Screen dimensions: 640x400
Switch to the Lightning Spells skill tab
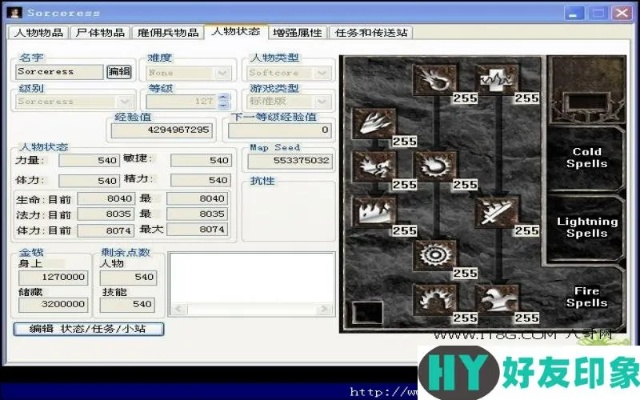point(587,227)
